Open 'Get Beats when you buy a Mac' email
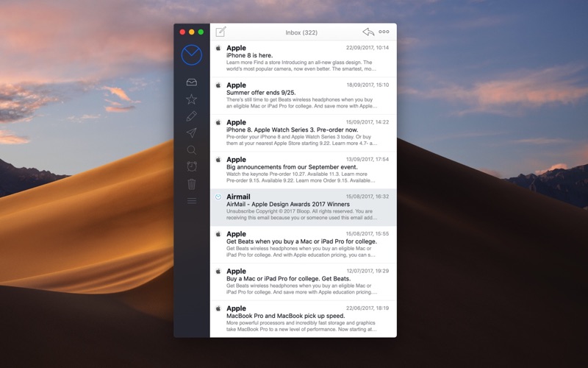The width and height of the screenshot is (588, 368). click(304, 244)
